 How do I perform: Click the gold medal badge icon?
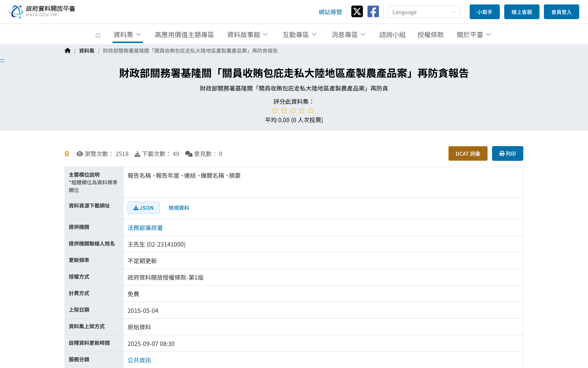pyautogui.click(x=67, y=154)
